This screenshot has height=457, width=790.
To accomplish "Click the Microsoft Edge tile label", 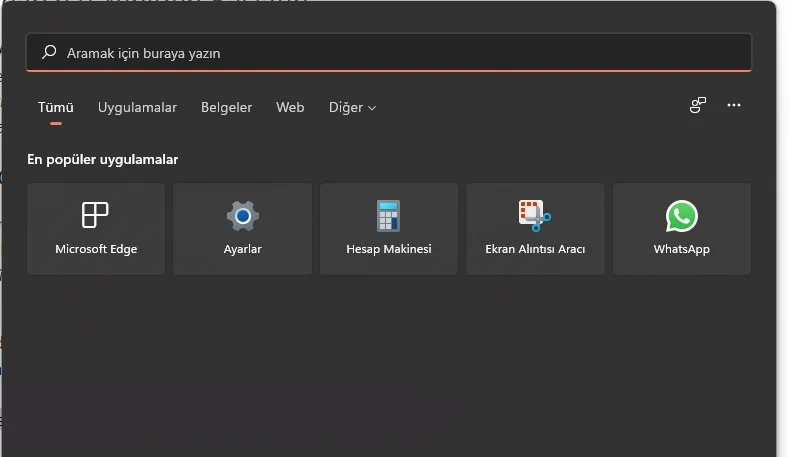I will (96, 249).
